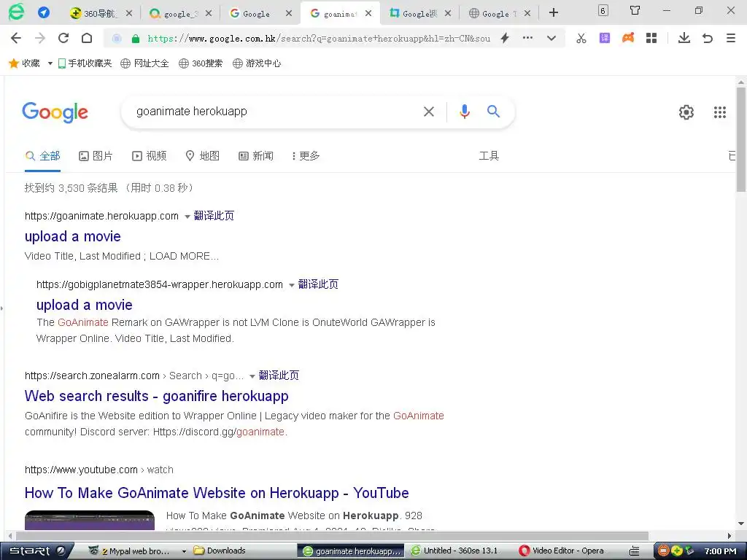Go forward with the right arrow

click(40, 38)
